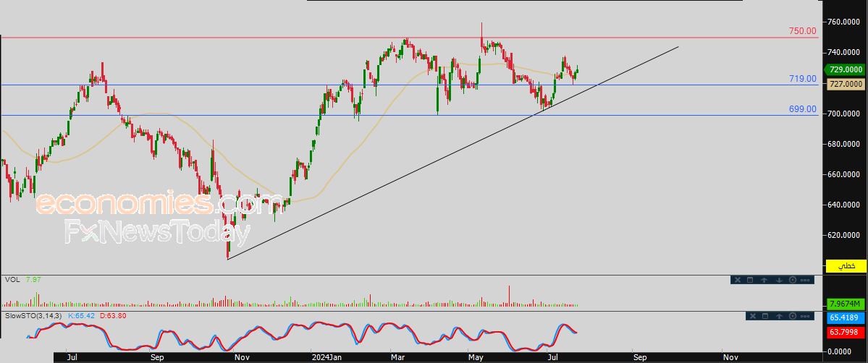Viewport: 868px width, 363px height.
Task: Open more options for VOL panel
Action: (x=805, y=280)
